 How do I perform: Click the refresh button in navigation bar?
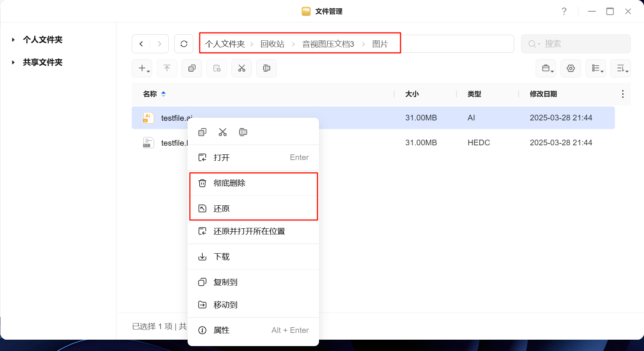click(184, 44)
